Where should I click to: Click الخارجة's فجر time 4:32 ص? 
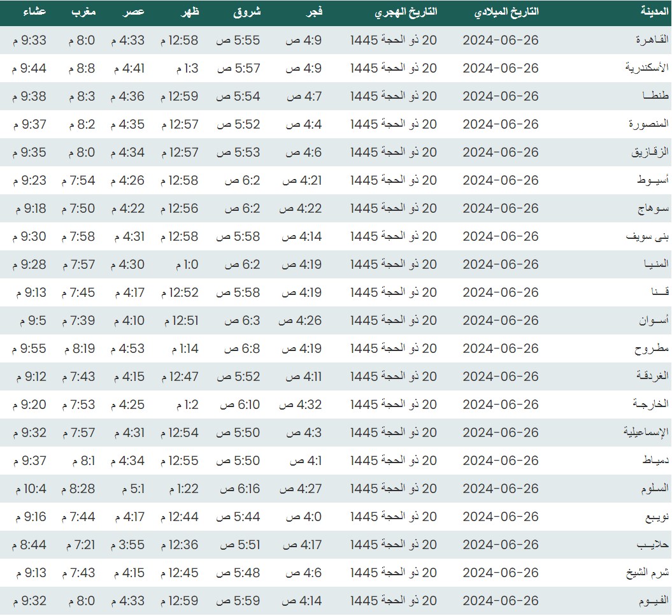click(300, 405)
